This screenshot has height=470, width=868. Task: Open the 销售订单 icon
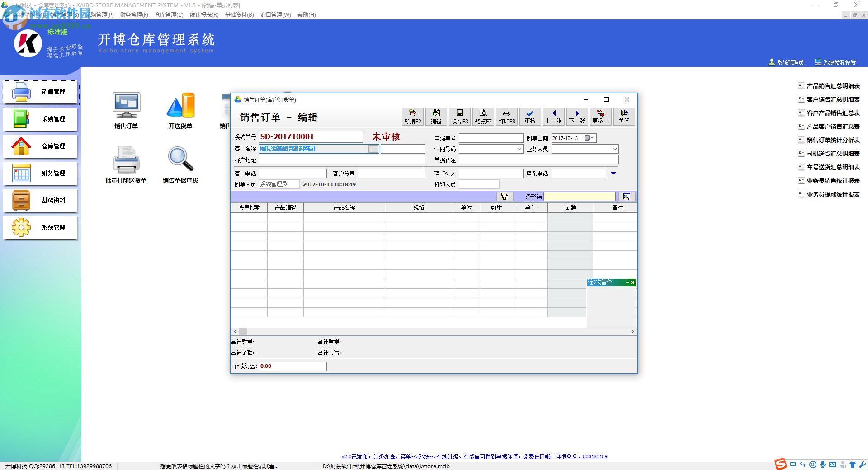point(126,110)
